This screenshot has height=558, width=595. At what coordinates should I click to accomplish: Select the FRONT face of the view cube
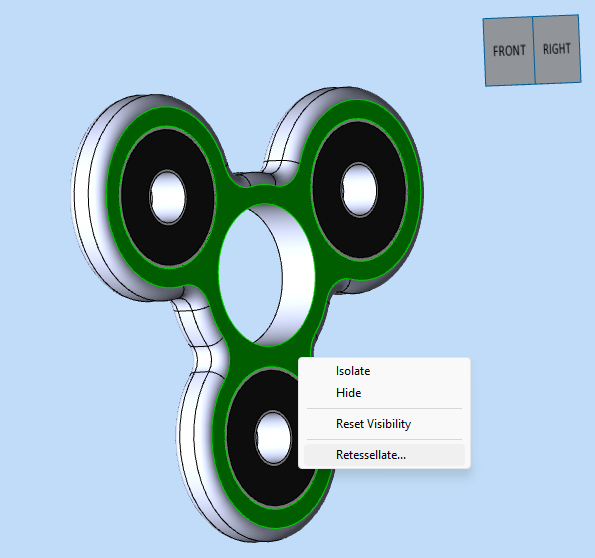[509, 51]
